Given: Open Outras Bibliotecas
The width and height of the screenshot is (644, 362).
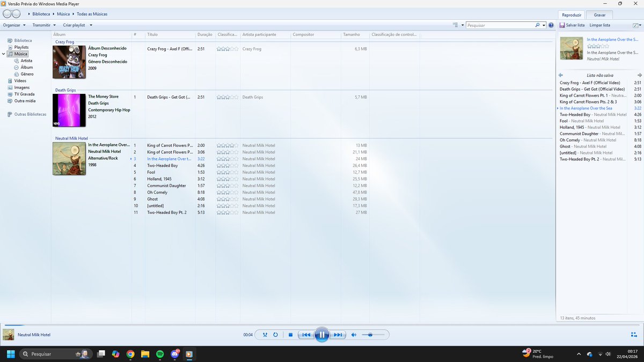Looking at the screenshot, I should [x=27, y=114].
